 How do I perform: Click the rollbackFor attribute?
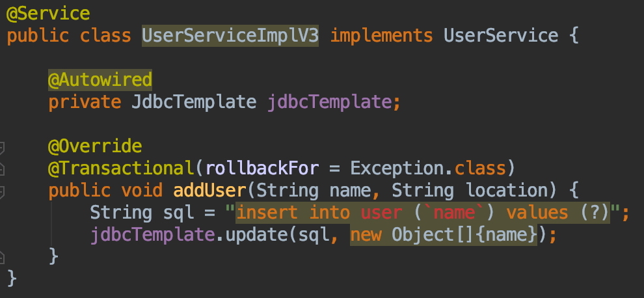262,169
